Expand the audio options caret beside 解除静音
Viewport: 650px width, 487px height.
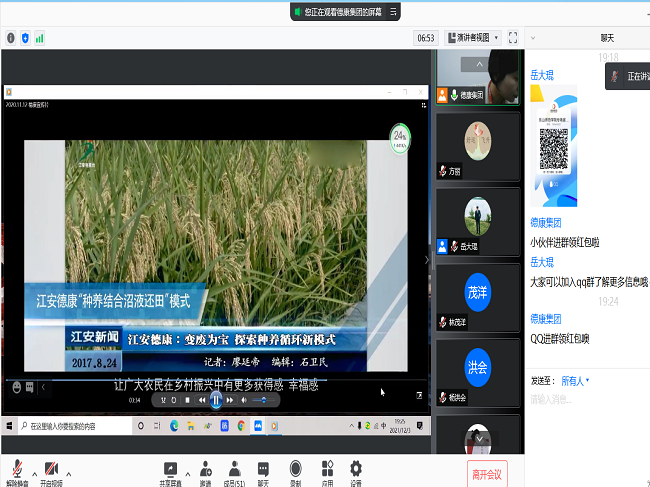tap(34, 474)
